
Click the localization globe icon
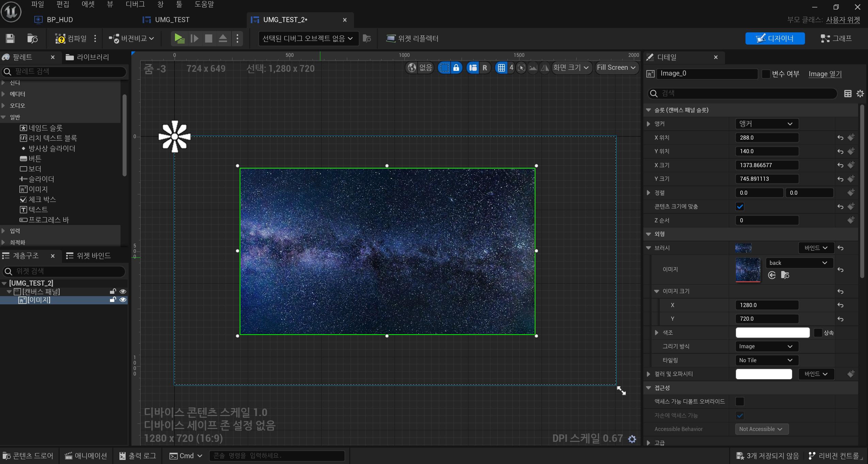(x=412, y=68)
